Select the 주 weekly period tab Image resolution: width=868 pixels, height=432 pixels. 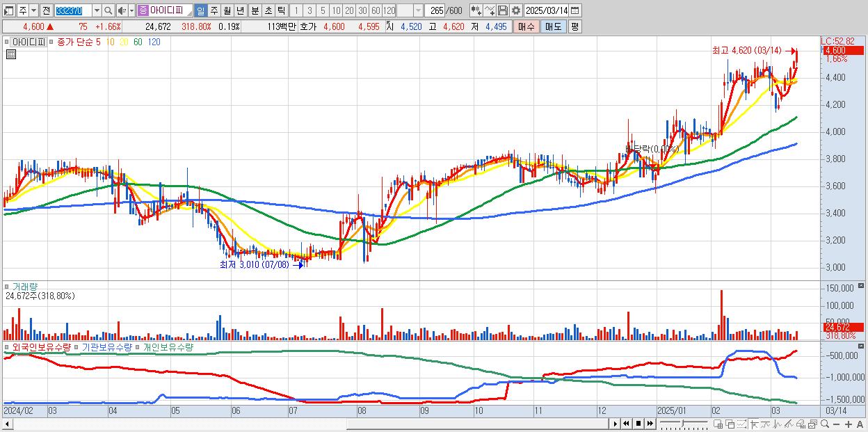pos(214,10)
